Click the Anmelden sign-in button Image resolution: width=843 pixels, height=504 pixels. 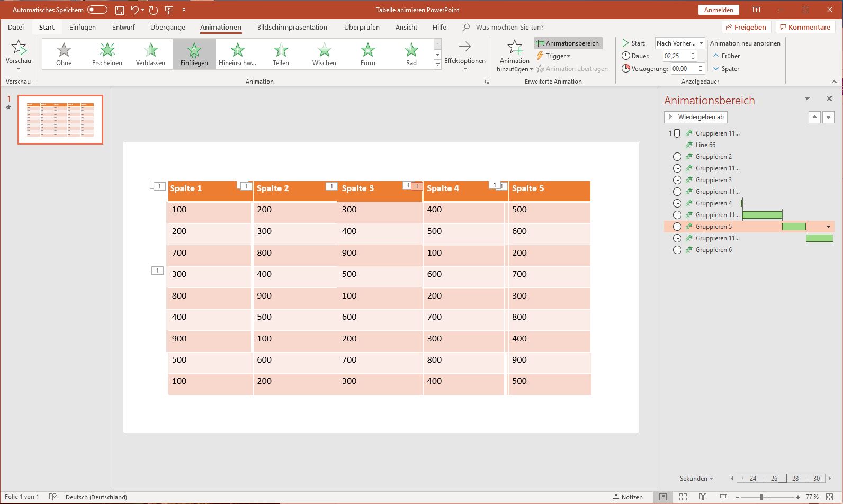[719, 10]
